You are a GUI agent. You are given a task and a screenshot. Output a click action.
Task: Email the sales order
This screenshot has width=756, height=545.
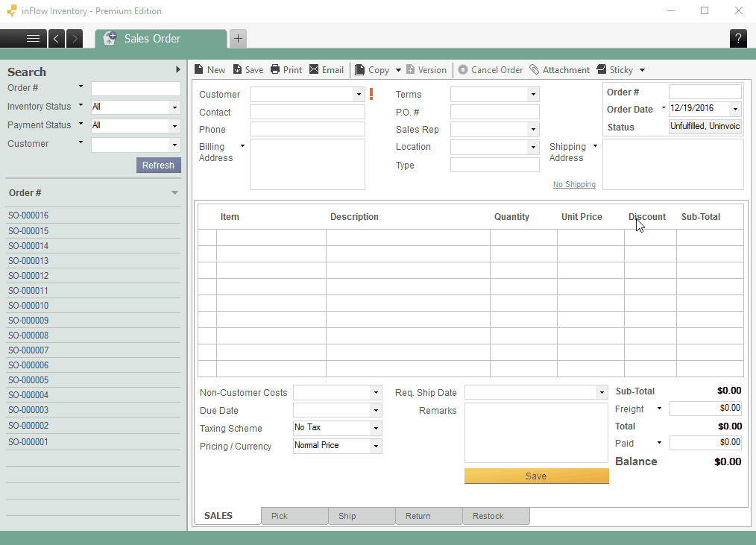[327, 70]
